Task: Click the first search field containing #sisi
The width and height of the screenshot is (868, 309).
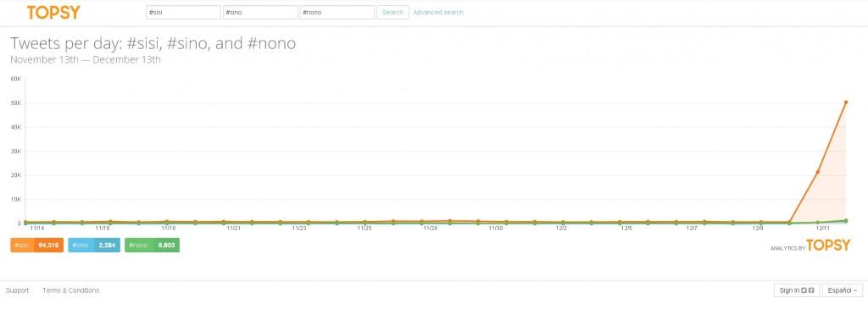Action: [x=183, y=12]
